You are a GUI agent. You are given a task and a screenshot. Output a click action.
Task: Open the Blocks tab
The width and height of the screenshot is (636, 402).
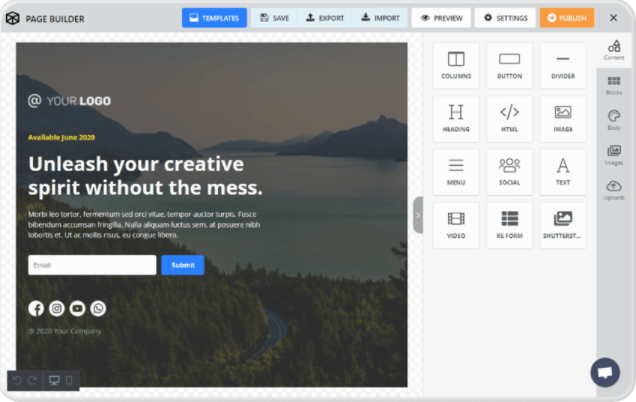tap(614, 86)
